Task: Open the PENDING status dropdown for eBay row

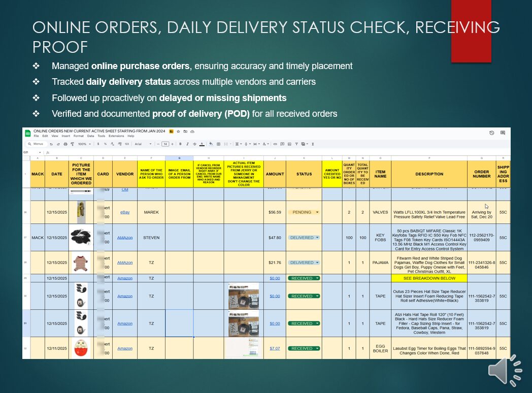Action: [x=317, y=212]
